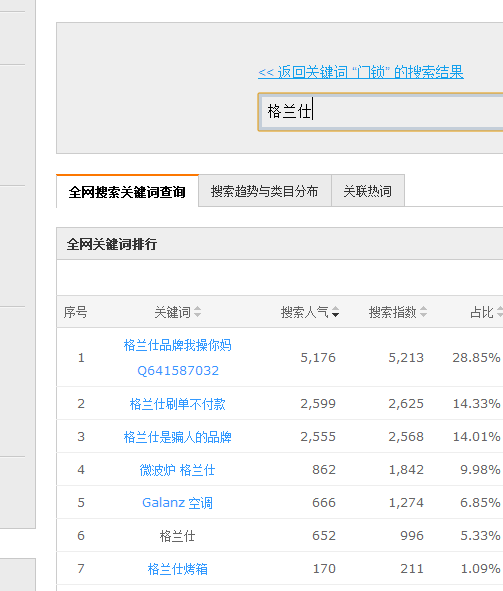Select search popularity value 2,555
The width and height of the screenshot is (503, 591).
[x=318, y=436]
